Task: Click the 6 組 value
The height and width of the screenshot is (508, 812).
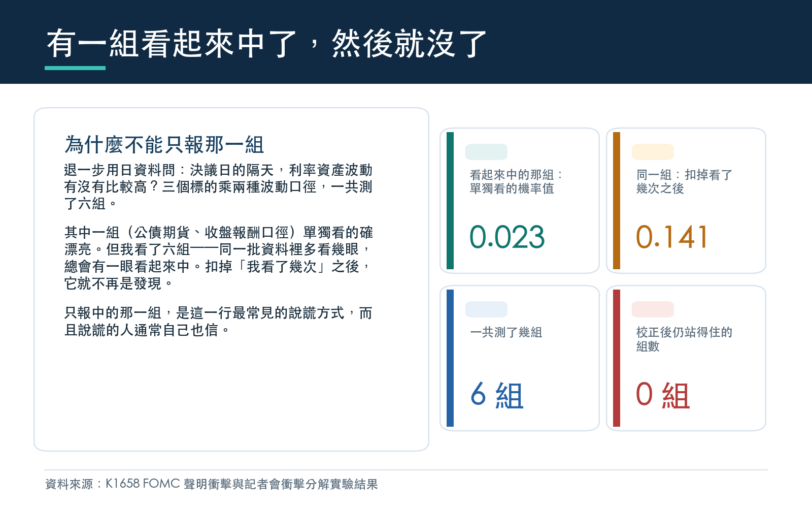Action: click(x=497, y=395)
